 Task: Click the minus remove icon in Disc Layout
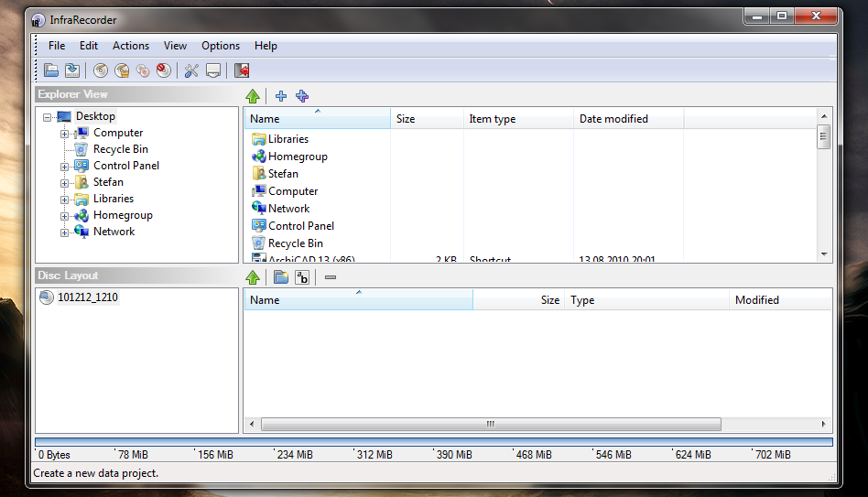click(331, 277)
